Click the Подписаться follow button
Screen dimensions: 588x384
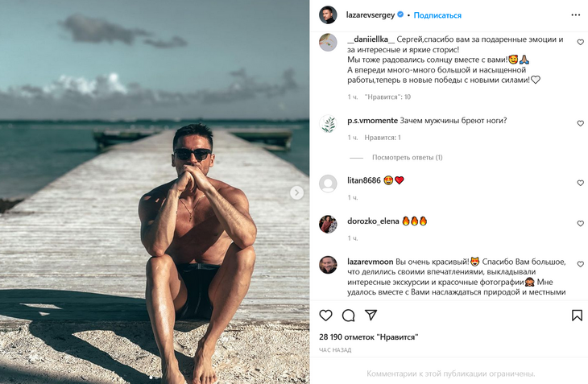(x=438, y=15)
